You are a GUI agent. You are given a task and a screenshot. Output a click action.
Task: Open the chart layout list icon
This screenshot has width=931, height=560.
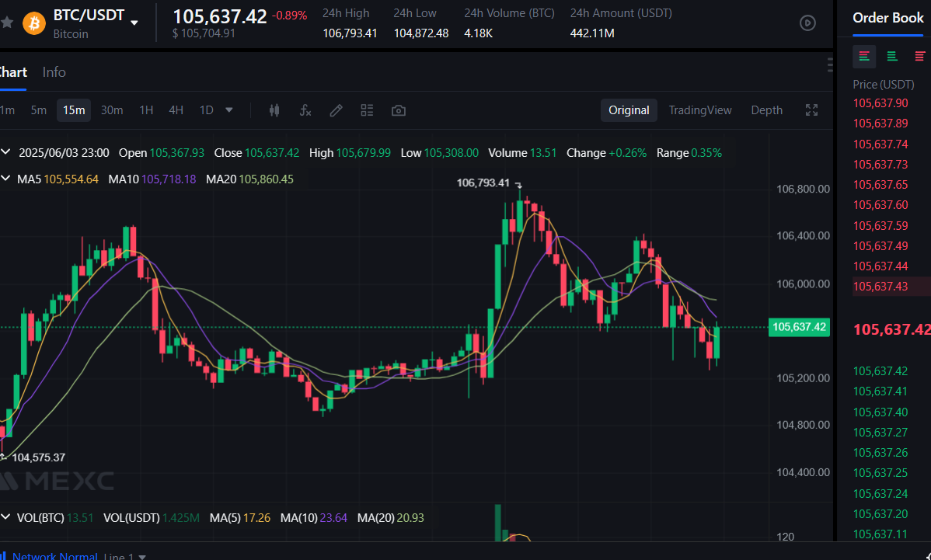pyautogui.click(x=367, y=110)
